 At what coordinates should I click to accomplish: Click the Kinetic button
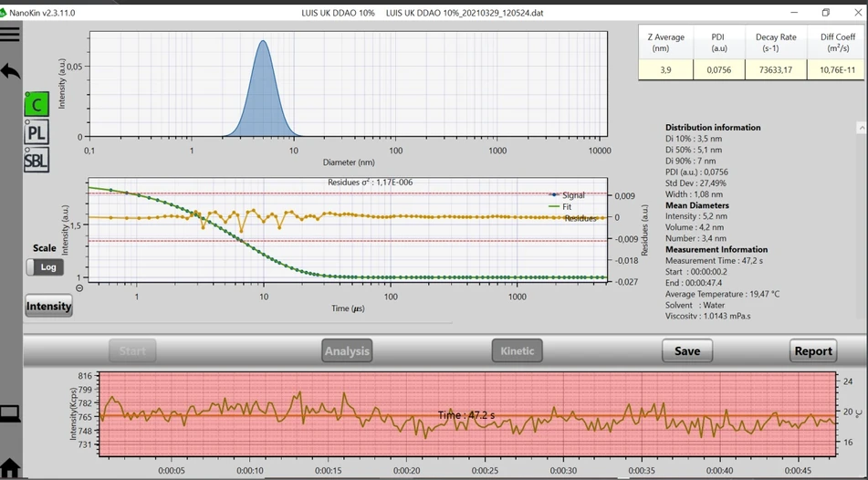point(517,351)
